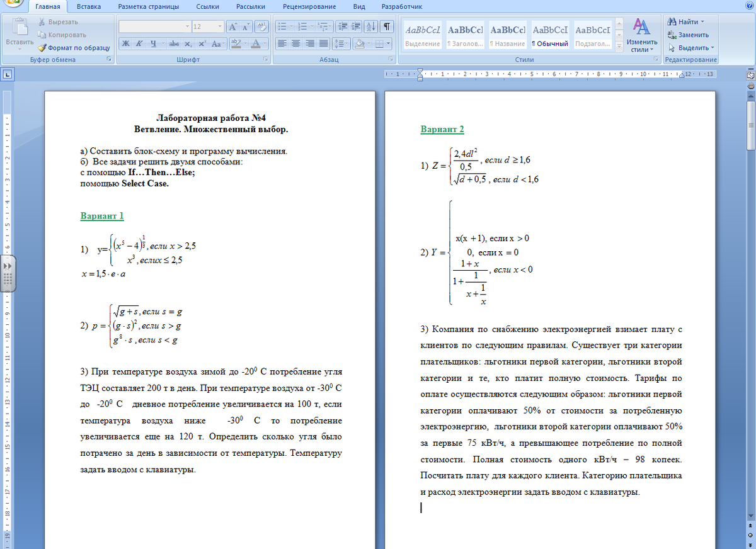Toggle italic formatting with the К button
The width and height of the screenshot is (756, 549).
pyautogui.click(x=138, y=43)
